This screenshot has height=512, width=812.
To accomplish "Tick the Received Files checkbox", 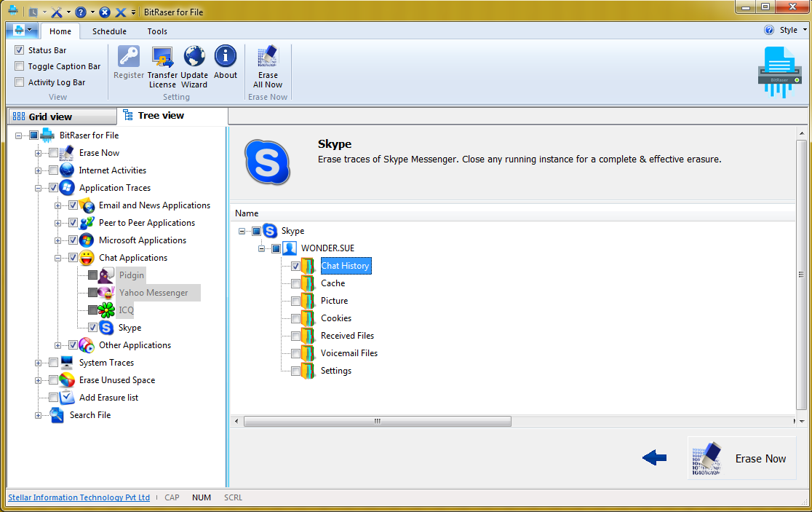I will tap(295, 336).
